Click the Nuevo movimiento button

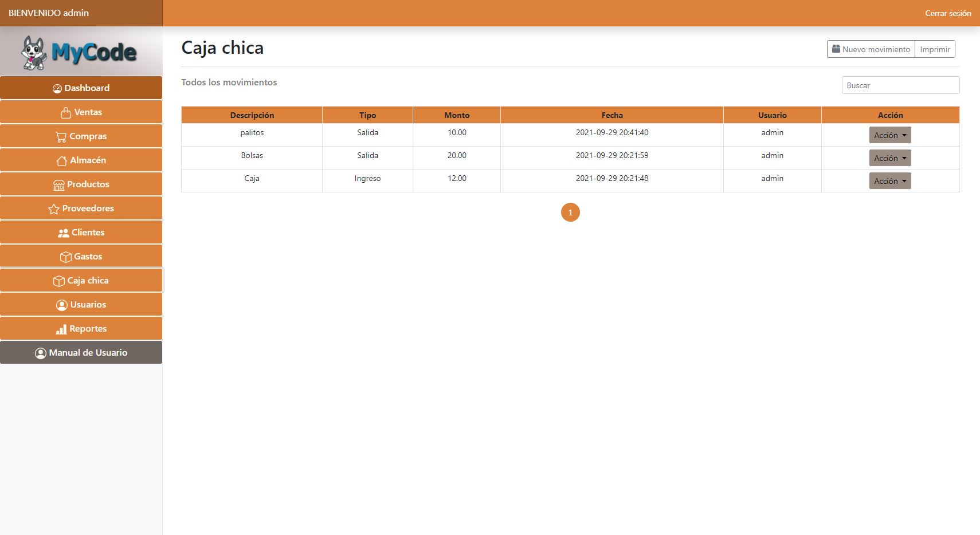click(x=871, y=49)
